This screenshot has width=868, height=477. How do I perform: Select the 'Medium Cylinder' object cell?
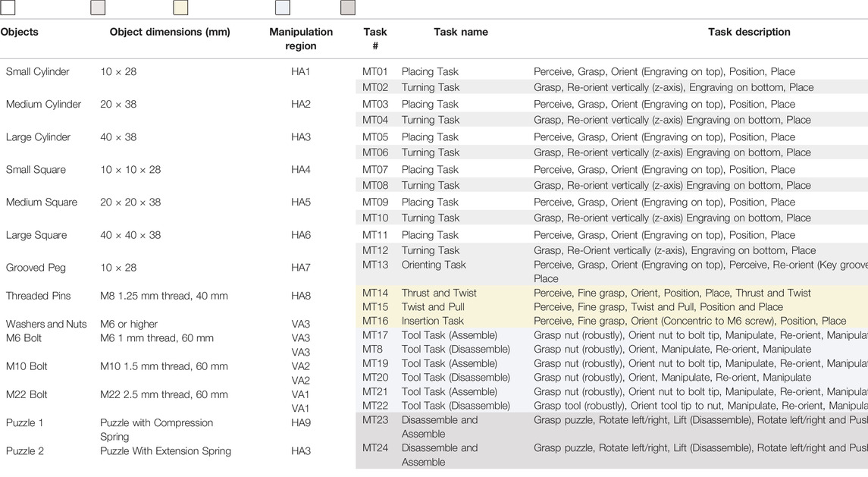click(x=44, y=104)
